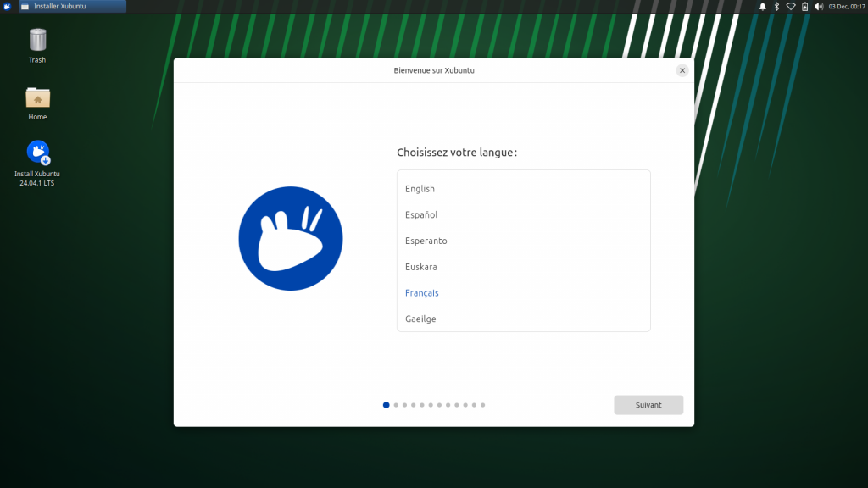Open the network connection tray icon
This screenshot has width=868, height=488.
tap(791, 6)
